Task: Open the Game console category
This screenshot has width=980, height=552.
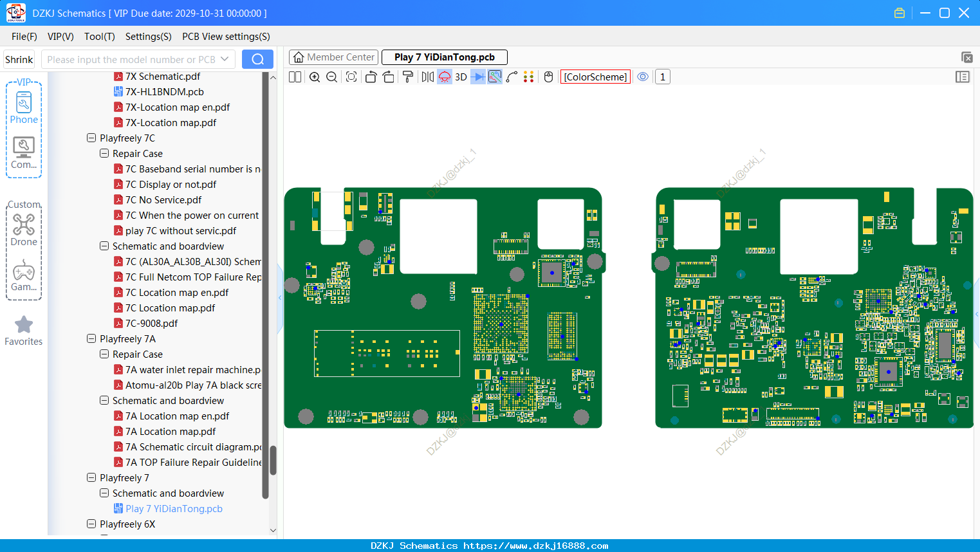Action: [x=24, y=275]
